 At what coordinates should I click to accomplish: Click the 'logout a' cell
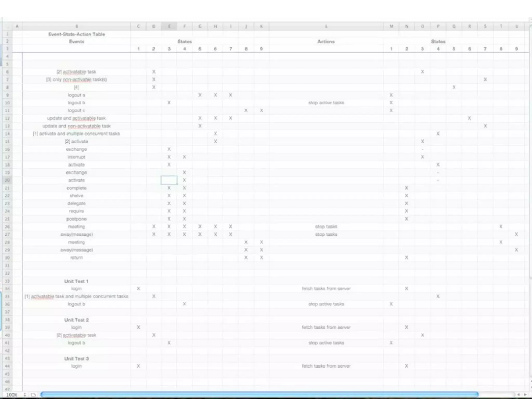click(76, 95)
